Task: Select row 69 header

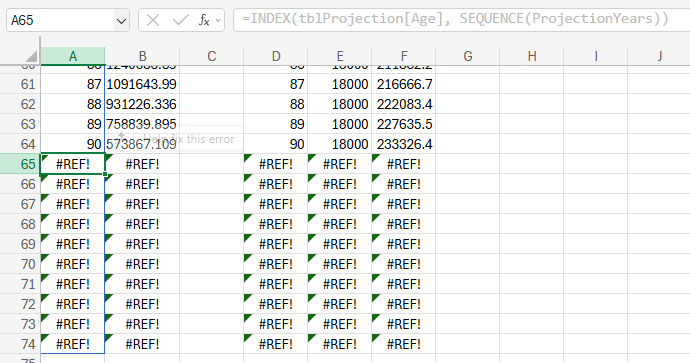Action: tap(20, 244)
